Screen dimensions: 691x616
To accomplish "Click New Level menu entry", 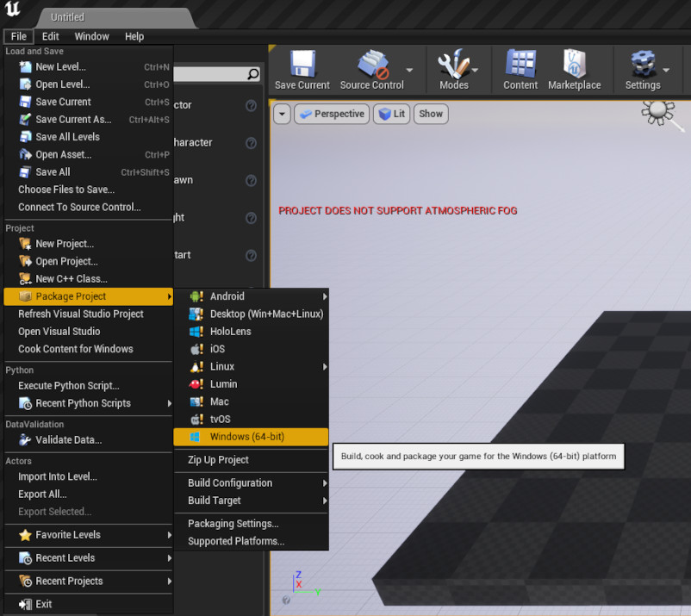I will coord(88,67).
